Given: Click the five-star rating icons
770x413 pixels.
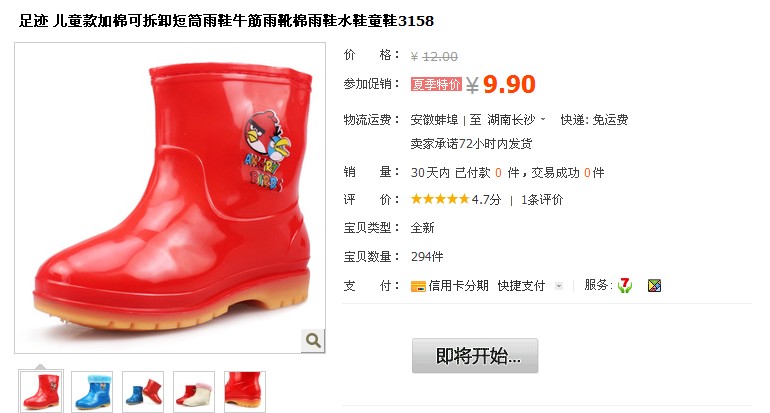Looking at the screenshot, I should [x=440, y=199].
